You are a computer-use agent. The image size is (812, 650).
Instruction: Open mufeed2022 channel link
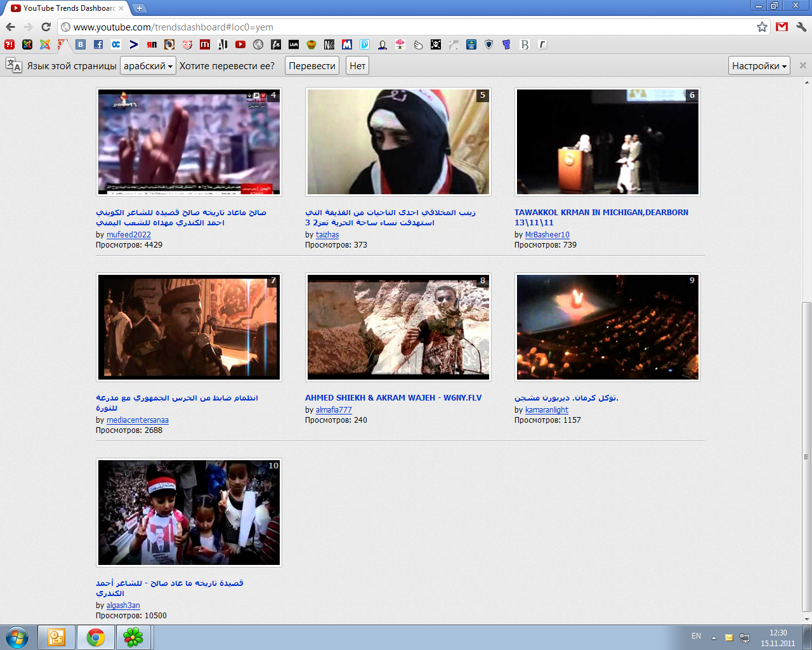pyautogui.click(x=129, y=235)
